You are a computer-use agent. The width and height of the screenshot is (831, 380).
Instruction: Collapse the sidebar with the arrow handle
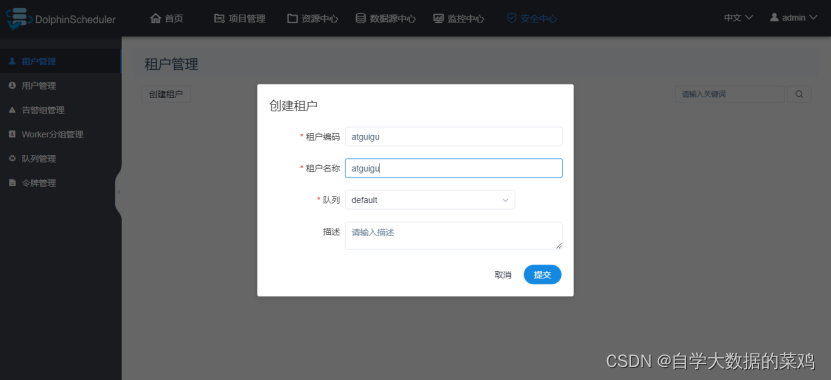119,192
